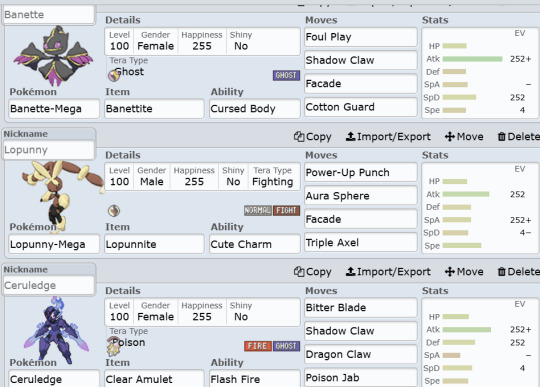
Task: Copy the Ceruledge set
Action: click(x=312, y=272)
